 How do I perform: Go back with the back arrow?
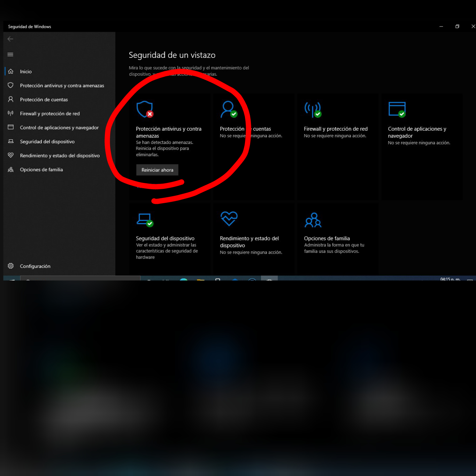point(10,39)
